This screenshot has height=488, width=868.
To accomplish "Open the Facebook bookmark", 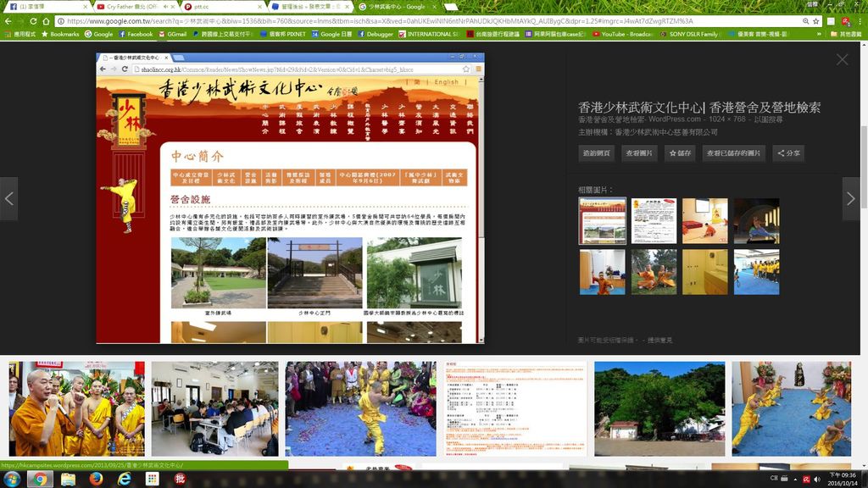I will [136, 34].
